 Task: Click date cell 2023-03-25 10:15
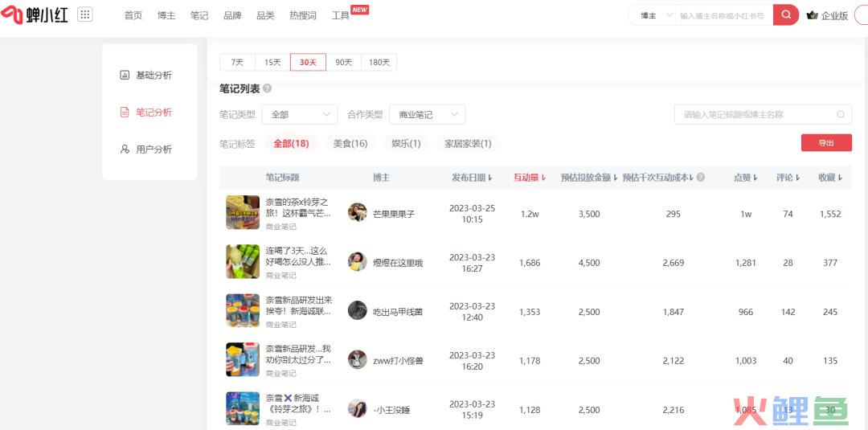coord(473,214)
